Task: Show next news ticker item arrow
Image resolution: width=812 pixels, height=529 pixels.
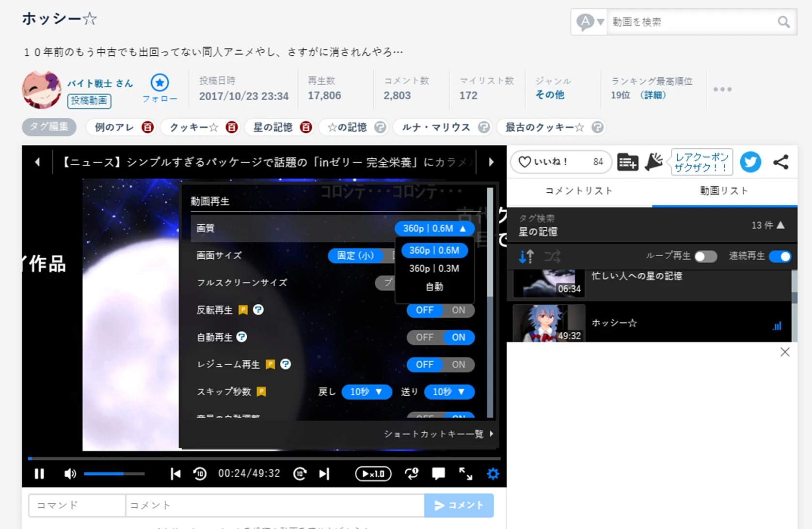Action: 491,162
